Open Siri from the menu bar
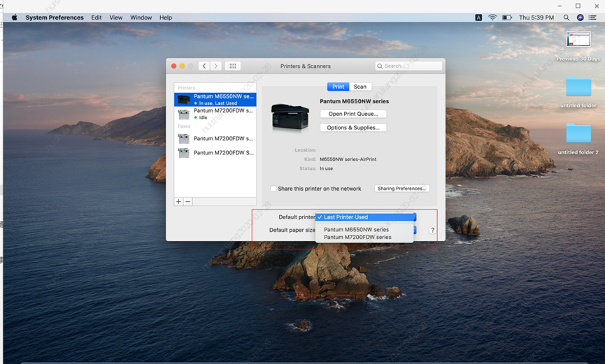 pos(580,17)
